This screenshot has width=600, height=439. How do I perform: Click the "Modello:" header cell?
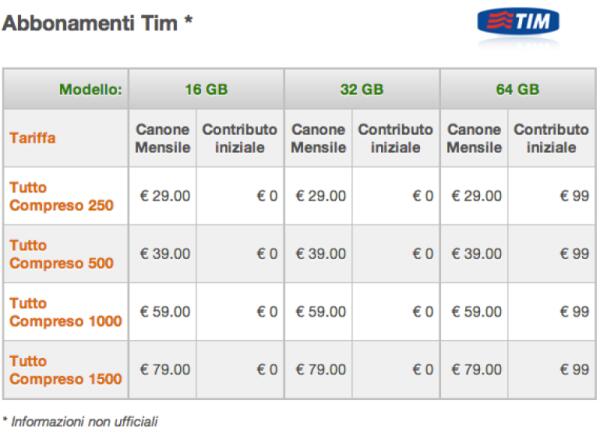(90, 89)
